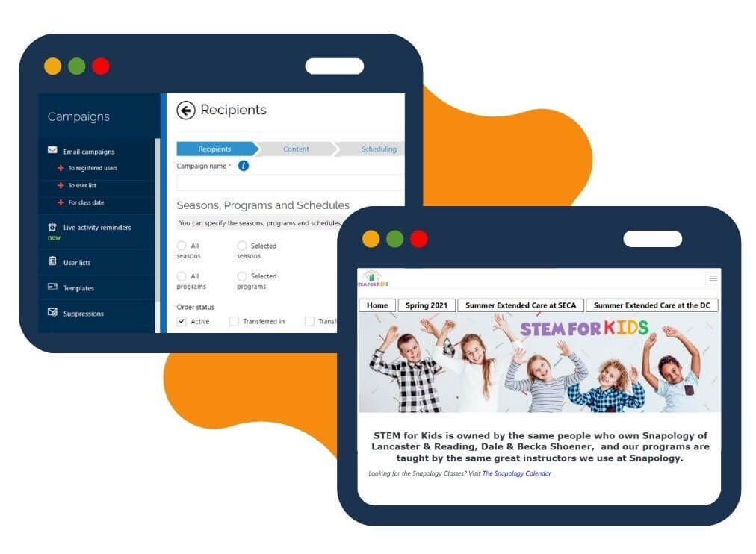The width and height of the screenshot is (756, 554).
Task: Switch to the Recipients step tab
Action: 217,149
